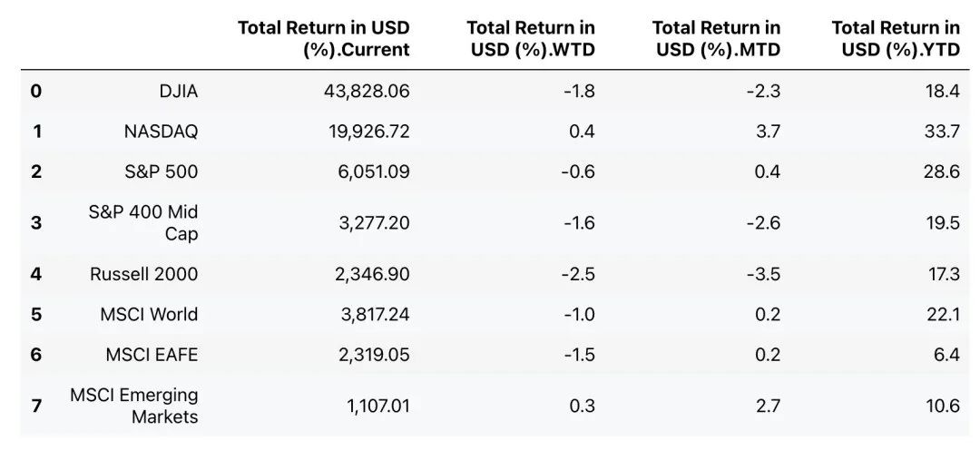This screenshot has height=450, width=980.
Task: Select MSCI EAFE YTD value 6.4
Action: (x=946, y=355)
